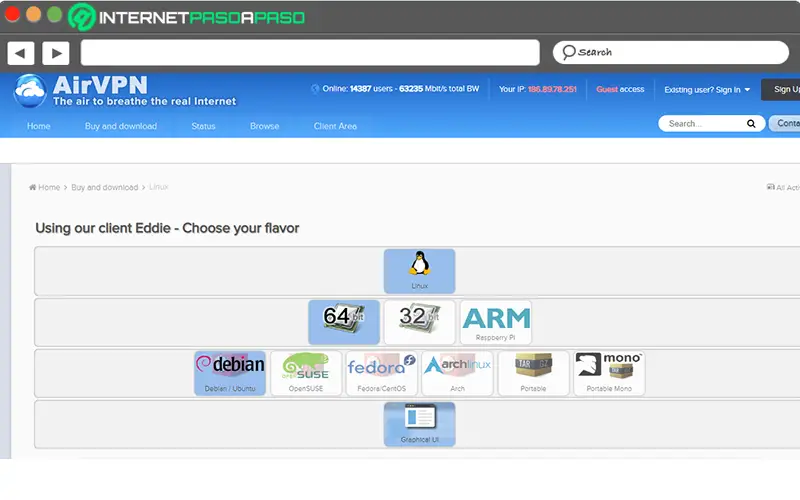
Task: Click the site search magnifier icon
Action: pos(751,123)
